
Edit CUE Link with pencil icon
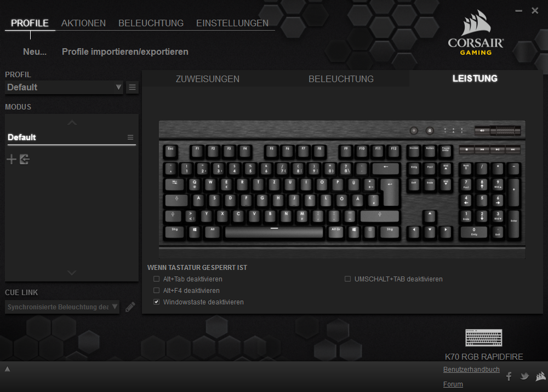(x=130, y=307)
